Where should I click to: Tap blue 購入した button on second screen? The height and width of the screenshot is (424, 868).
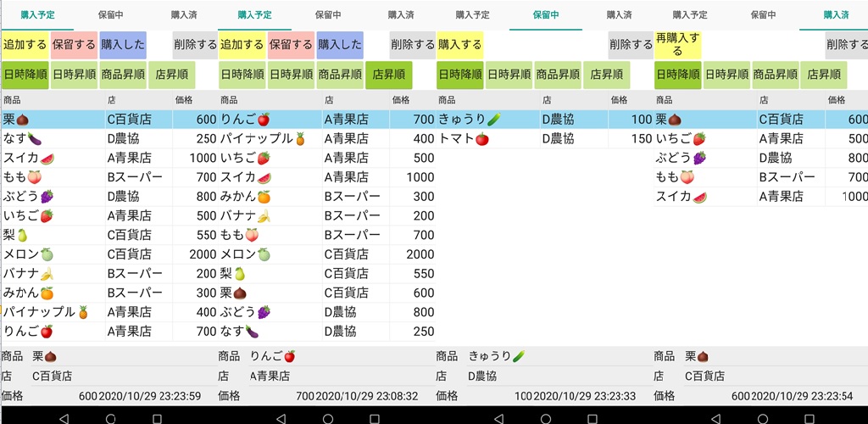340,45
